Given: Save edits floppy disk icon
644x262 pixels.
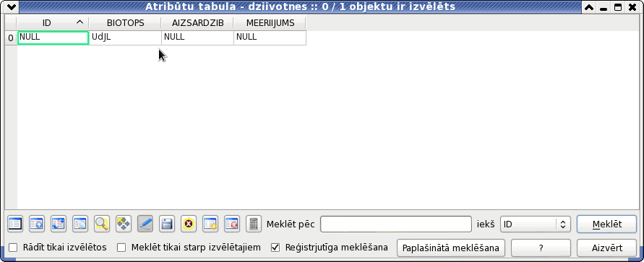Looking at the screenshot, I should click(167, 224).
